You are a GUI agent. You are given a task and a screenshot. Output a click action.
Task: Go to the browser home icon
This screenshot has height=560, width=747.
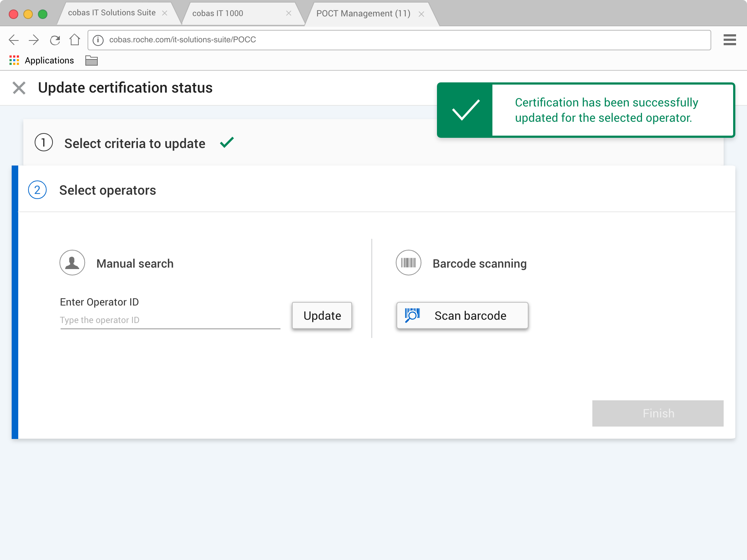pyautogui.click(x=75, y=40)
